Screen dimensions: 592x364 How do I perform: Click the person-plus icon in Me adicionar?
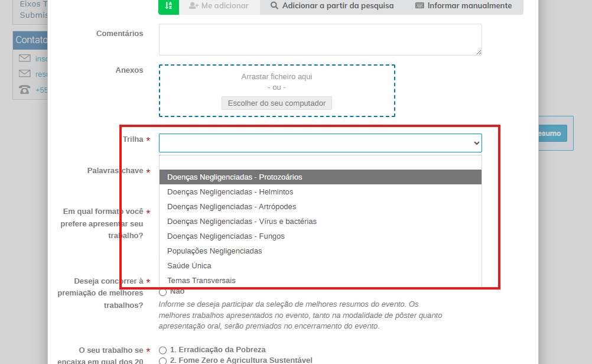pyautogui.click(x=193, y=6)
